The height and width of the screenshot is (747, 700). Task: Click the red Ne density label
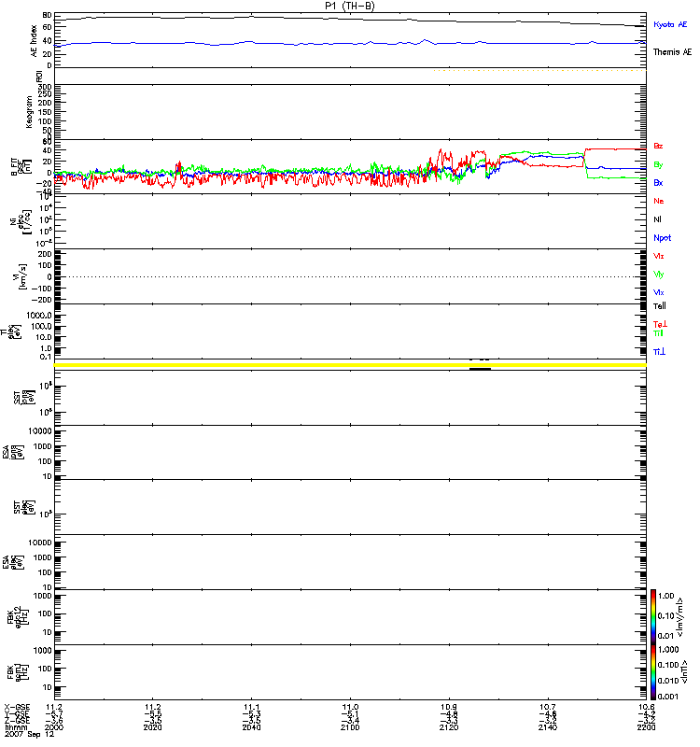pos(659,201)
